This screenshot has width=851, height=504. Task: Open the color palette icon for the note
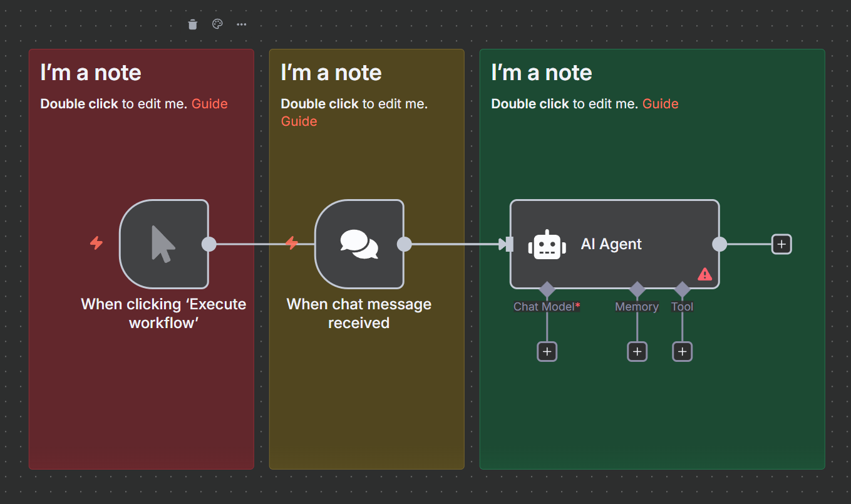(217, 24)
